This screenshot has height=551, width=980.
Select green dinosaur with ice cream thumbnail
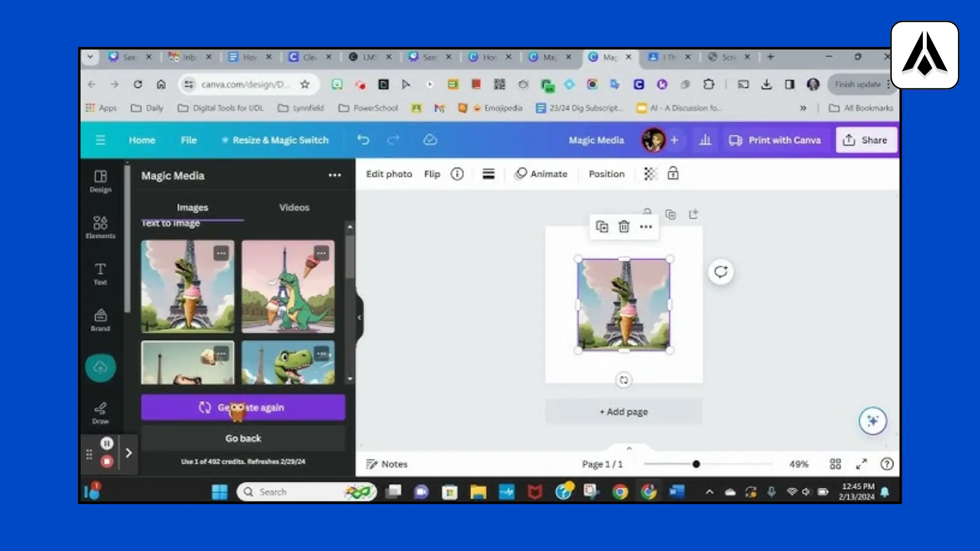[x=288, y=286]
